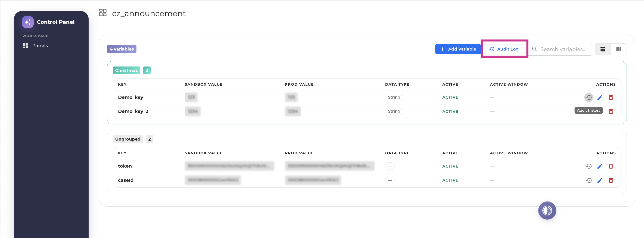Click the blurred prod value of Demo_key_2
Image resolution: width=644 pixels, height=238 pixels.
click(293, 111)
